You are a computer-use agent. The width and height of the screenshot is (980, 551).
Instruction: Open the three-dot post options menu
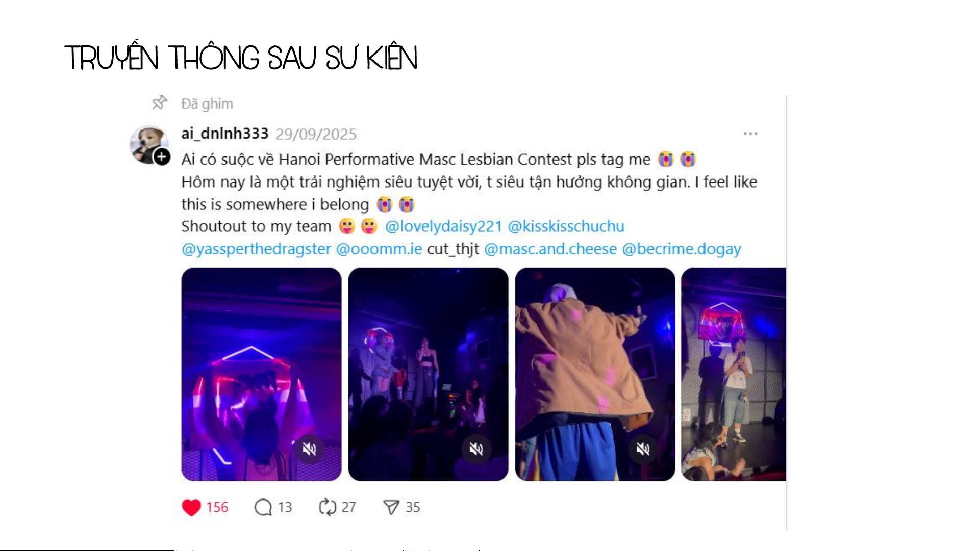tap(750, 134)
